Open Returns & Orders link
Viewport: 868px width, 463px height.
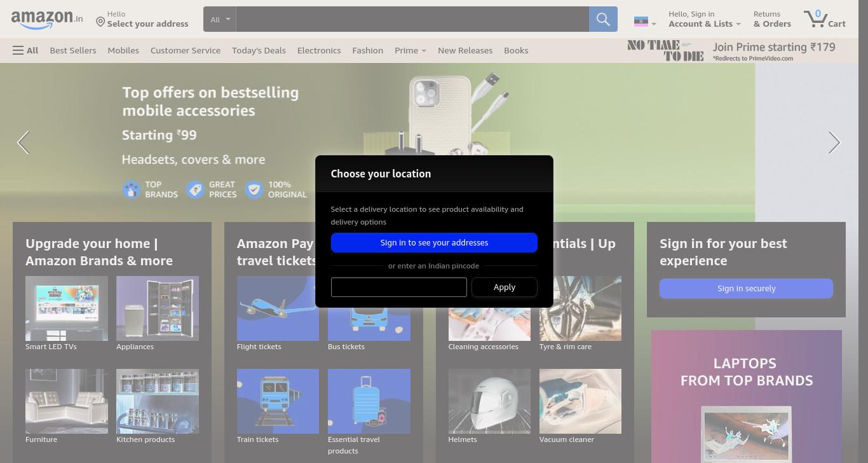[772, 19]
